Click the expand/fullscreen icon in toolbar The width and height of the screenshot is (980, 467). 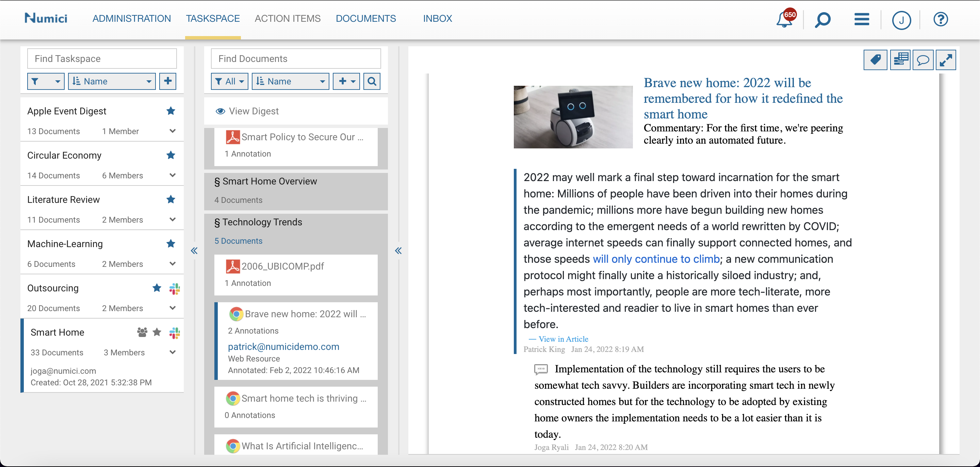(x=947, y=59)
